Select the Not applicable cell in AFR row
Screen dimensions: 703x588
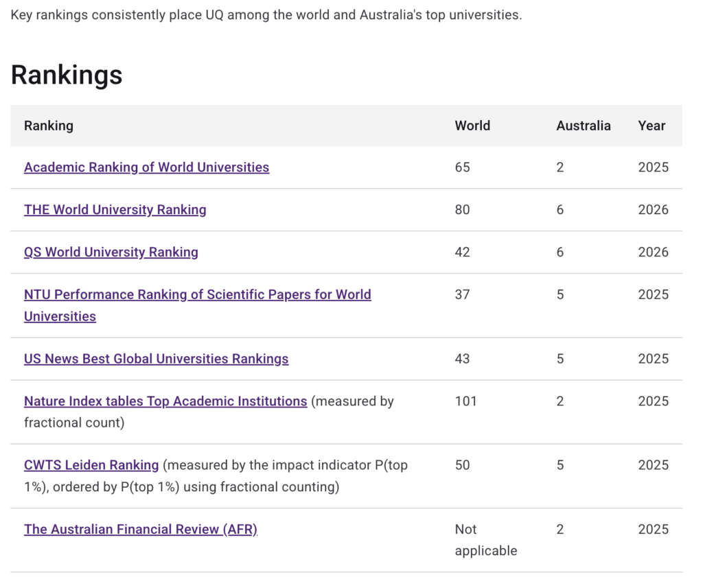coord(485,539)
